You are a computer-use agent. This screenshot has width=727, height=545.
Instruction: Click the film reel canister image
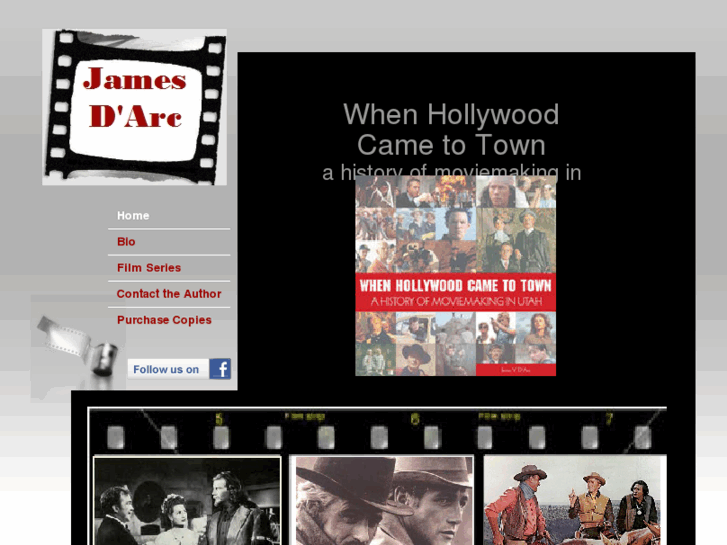coord(78,348)
